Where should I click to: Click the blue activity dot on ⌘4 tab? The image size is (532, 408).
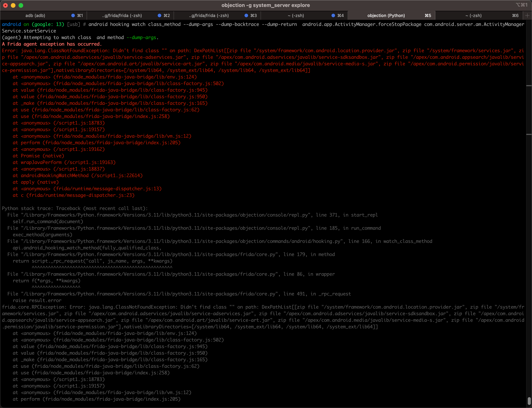(x=333, y=15)
